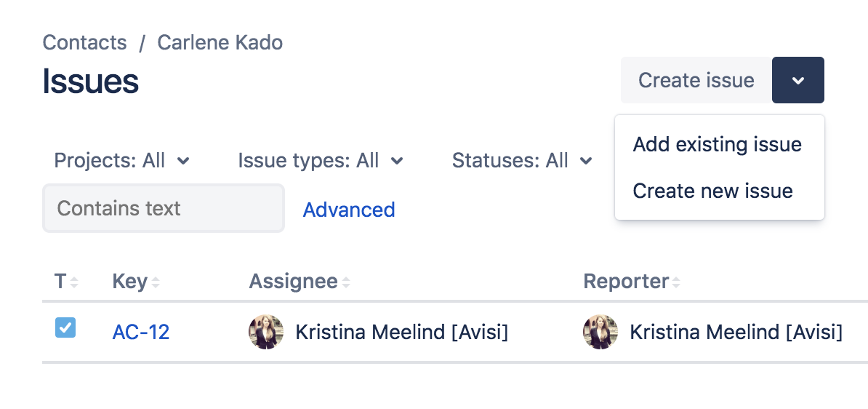Open the Advanced search link
Image resolution: width=868 pixels, height=409 pixels.
pyautogui.click(x=349, y=210)
